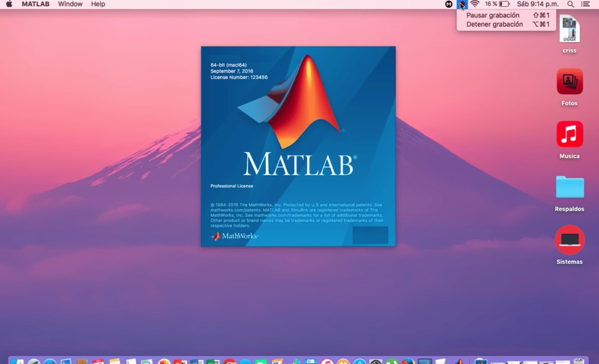The image size is (599, 364).
Task: Open the Window menu
Action: click(x=70, y=4)
